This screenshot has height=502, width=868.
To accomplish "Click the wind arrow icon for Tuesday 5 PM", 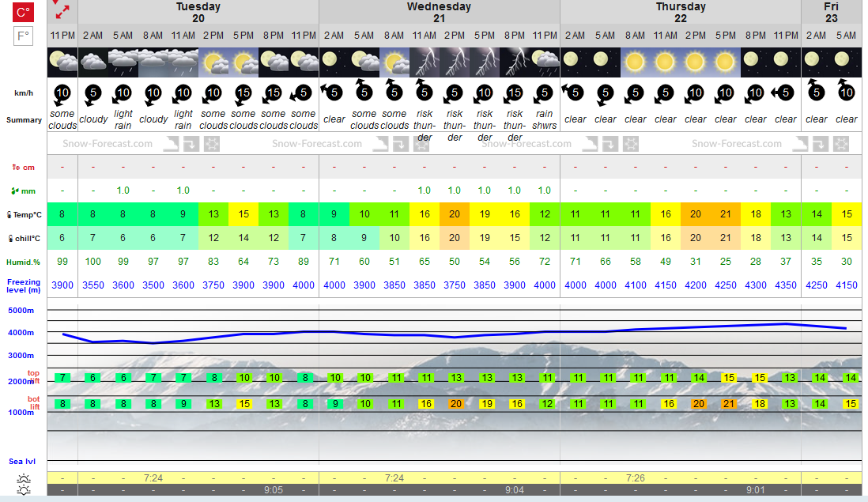I will (x=243, y=93).
